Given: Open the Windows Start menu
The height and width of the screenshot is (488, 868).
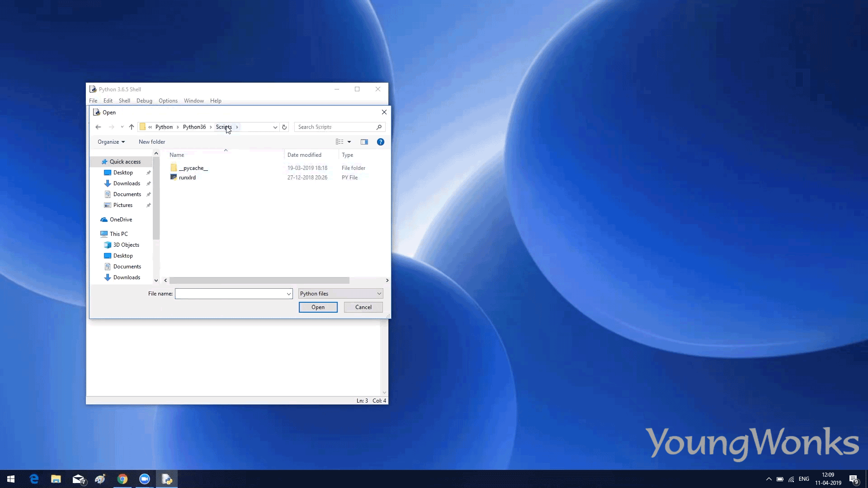Looking at the screenshot, I should [x=11, y=479].
